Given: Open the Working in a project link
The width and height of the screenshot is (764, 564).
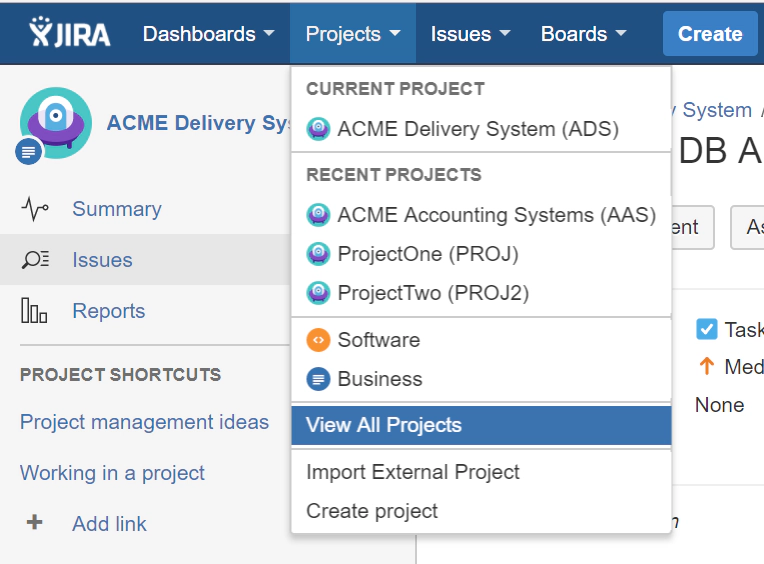Looking at the screenshot, I should pyautogui.click(x=112, y=473).
